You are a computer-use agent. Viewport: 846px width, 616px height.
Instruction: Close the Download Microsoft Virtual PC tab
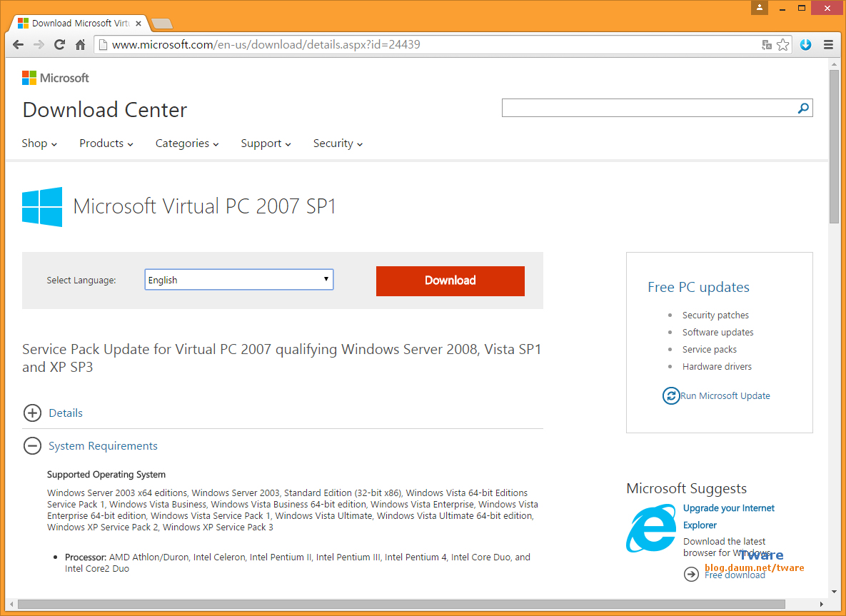[139, 23]
